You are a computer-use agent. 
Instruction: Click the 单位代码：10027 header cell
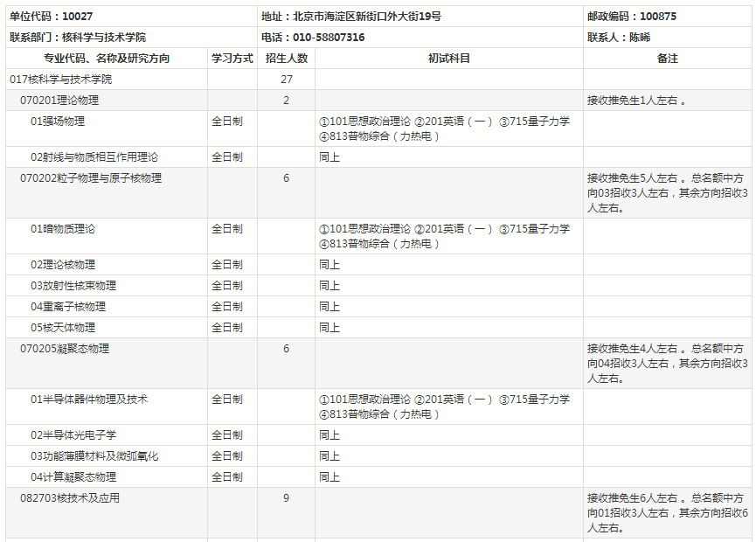[x=52, y=17]
